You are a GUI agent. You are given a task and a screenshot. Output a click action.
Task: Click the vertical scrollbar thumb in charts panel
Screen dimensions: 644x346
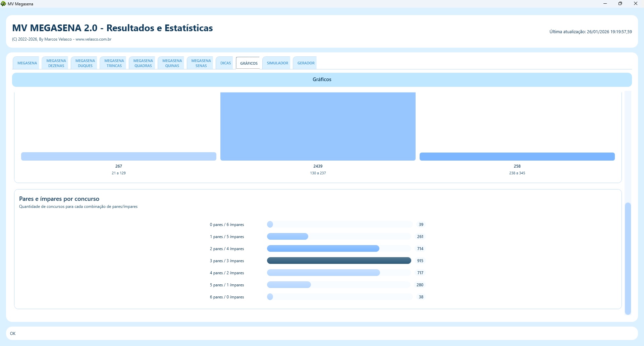628,258
